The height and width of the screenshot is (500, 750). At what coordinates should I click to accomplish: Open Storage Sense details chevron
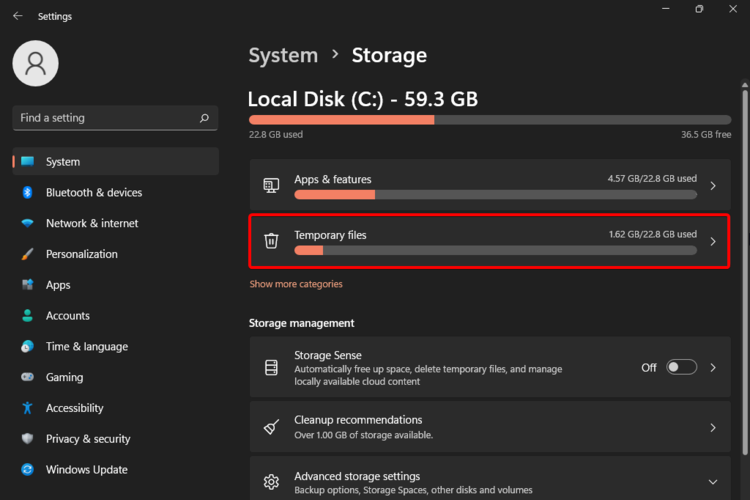[713, 367]
